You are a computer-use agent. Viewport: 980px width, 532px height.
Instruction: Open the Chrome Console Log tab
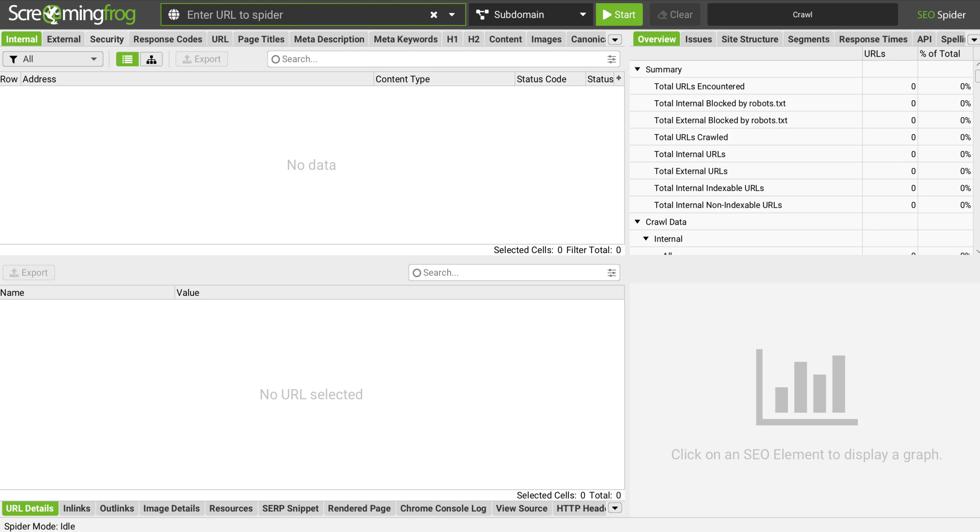click(443, 508)
